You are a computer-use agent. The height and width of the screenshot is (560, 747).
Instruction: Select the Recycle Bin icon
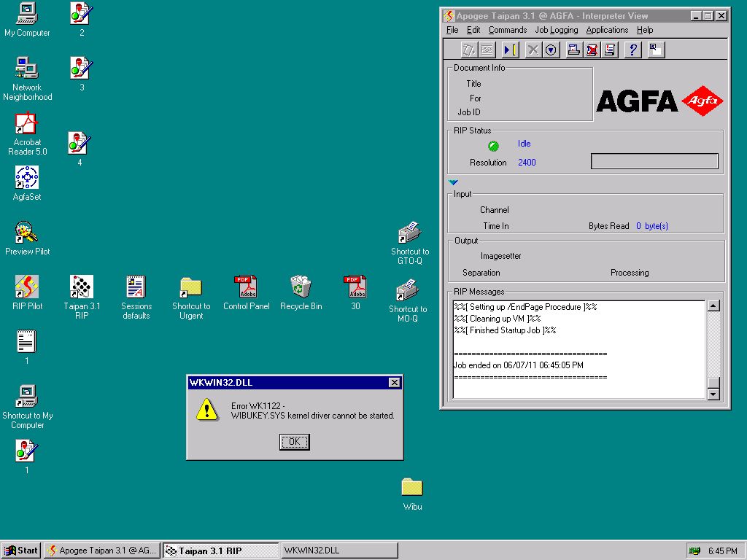(x=301, y=293)
